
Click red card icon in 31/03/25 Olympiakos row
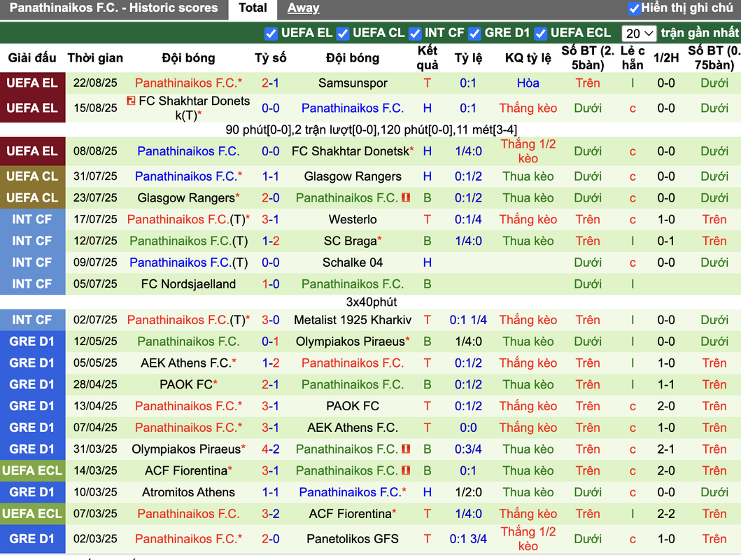[405, 449]
